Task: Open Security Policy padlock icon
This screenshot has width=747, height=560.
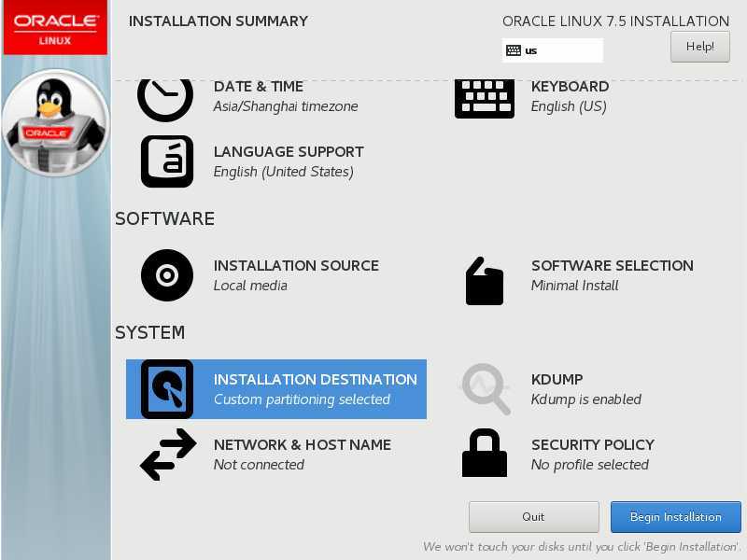Action: [x=485, y=453]
